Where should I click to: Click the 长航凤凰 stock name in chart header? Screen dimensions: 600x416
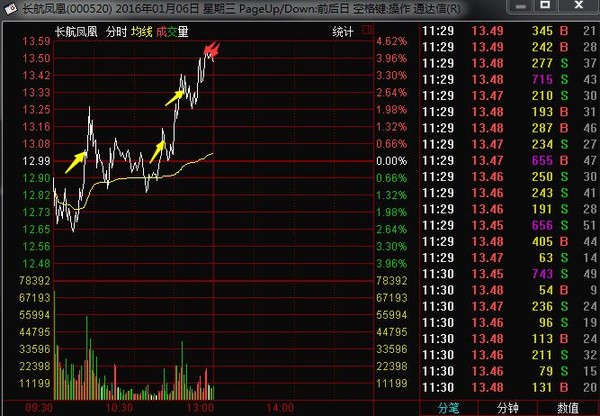point(76,32)
